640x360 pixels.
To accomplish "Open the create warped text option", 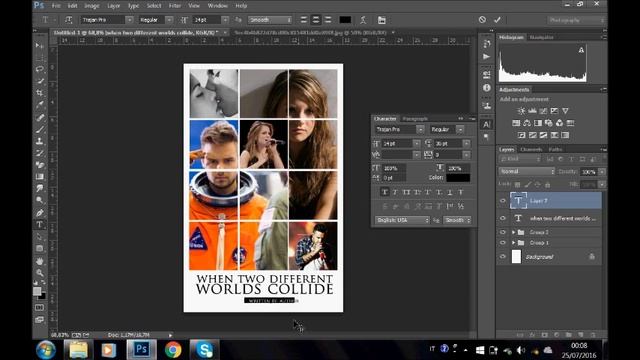I will pos(363,20).
